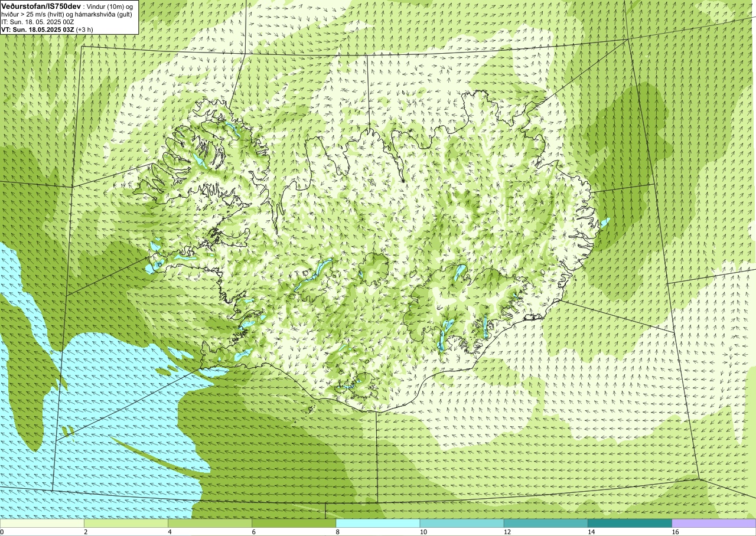Click the legend label '2'
The image size is (756, 536).
[x=86, y=532]
